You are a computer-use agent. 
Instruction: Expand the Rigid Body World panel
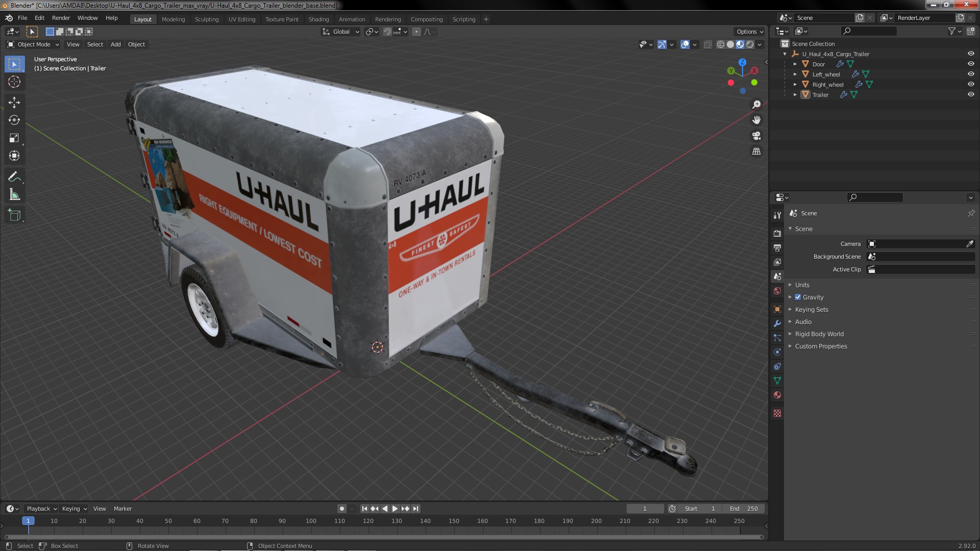[x=819, y=334]
